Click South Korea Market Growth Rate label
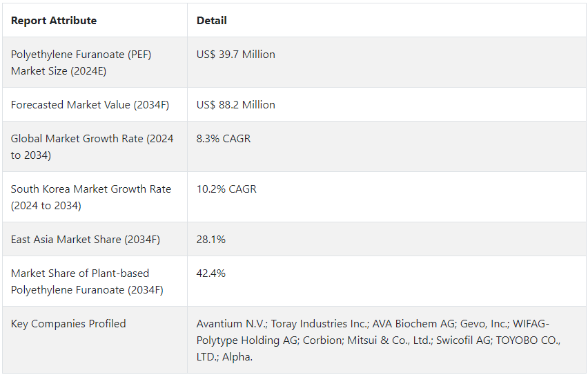The image size is (588, 375). [90, 197]
